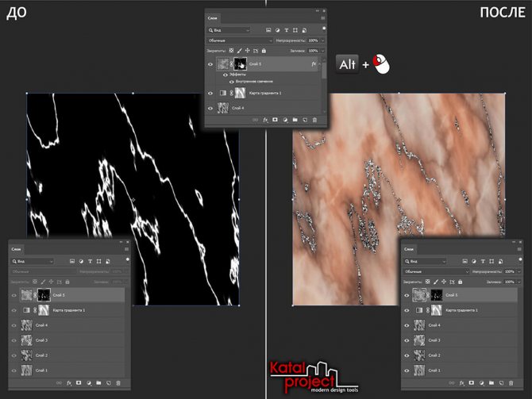Click the text layer filter T icon in bottom-right panel
Image resolution: width=532 pixels, height=399 pixels.
point(484,259)
